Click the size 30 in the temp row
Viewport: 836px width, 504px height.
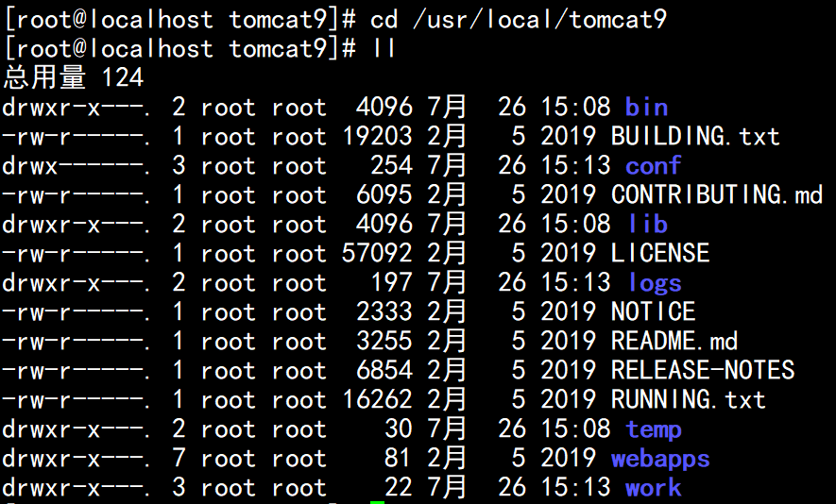click(399, 428)
